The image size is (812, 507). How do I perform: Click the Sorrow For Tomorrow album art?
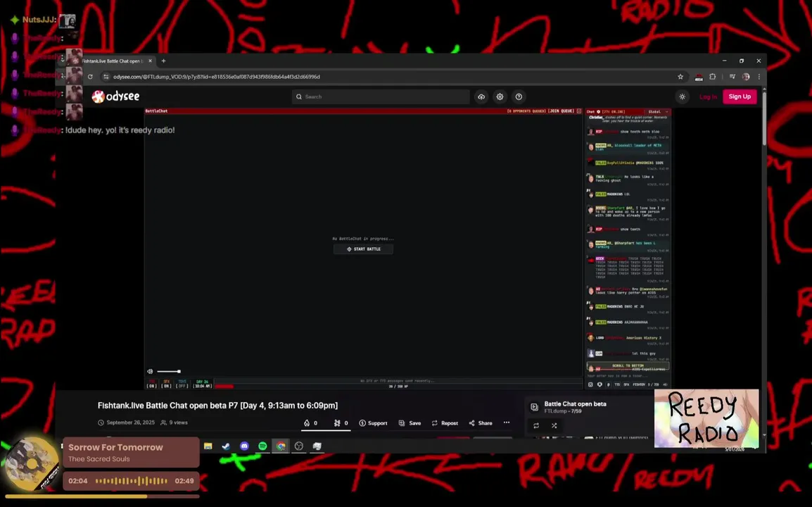[31, 465]
